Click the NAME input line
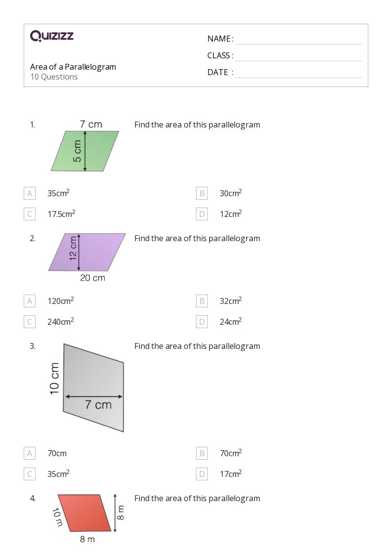392x555 pixels. (x=299, y=40)
